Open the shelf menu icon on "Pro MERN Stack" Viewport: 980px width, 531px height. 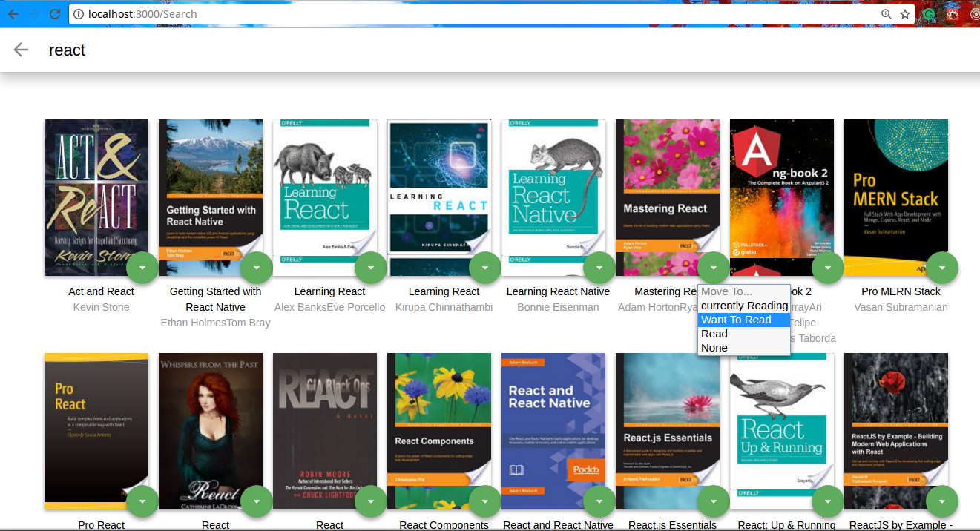pyautogui.click(x=942, y=267)
